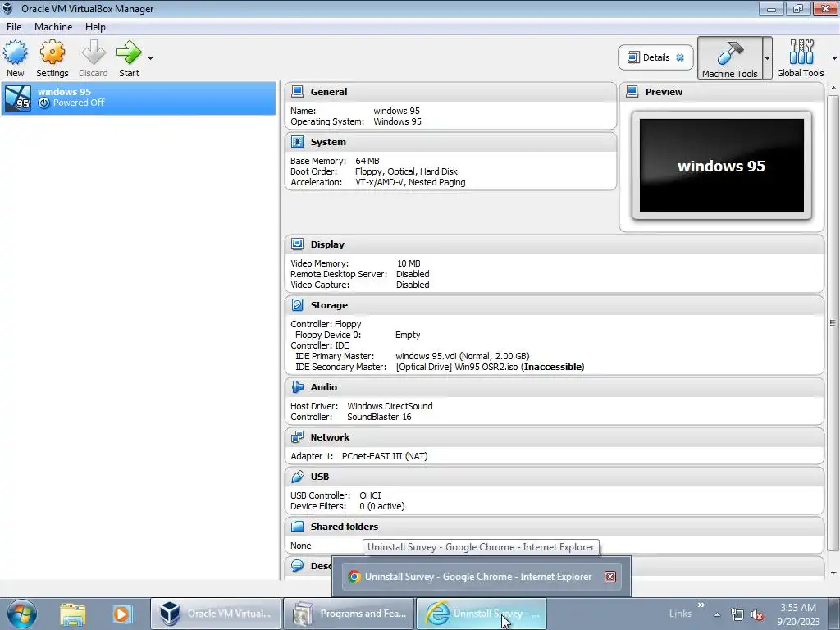Click the Internet Explorer taskbar button
This screenshot has height=630, width=840.
(x=481, y=614)
